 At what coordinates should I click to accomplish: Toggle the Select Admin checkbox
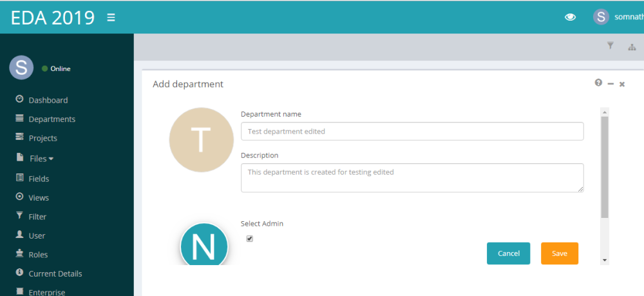pyautogui.click(x=250, y=239)
